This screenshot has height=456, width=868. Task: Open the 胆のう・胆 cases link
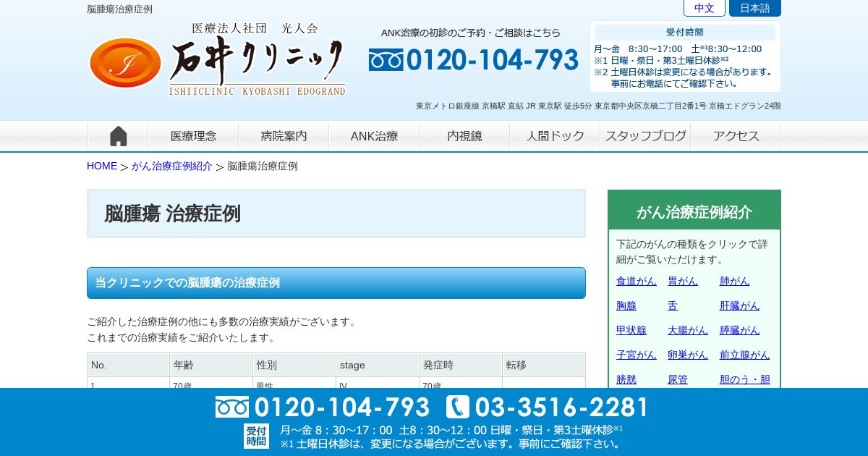(745, 379)
